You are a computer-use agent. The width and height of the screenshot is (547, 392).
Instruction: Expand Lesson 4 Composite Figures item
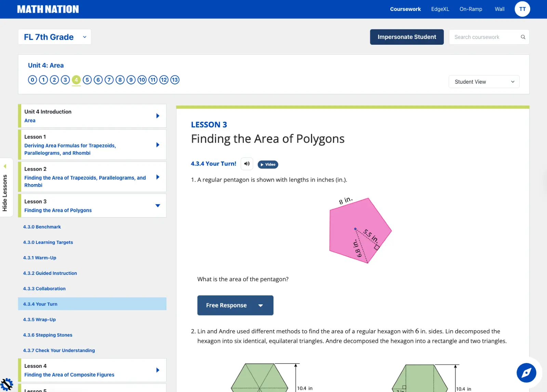(158, 370)
